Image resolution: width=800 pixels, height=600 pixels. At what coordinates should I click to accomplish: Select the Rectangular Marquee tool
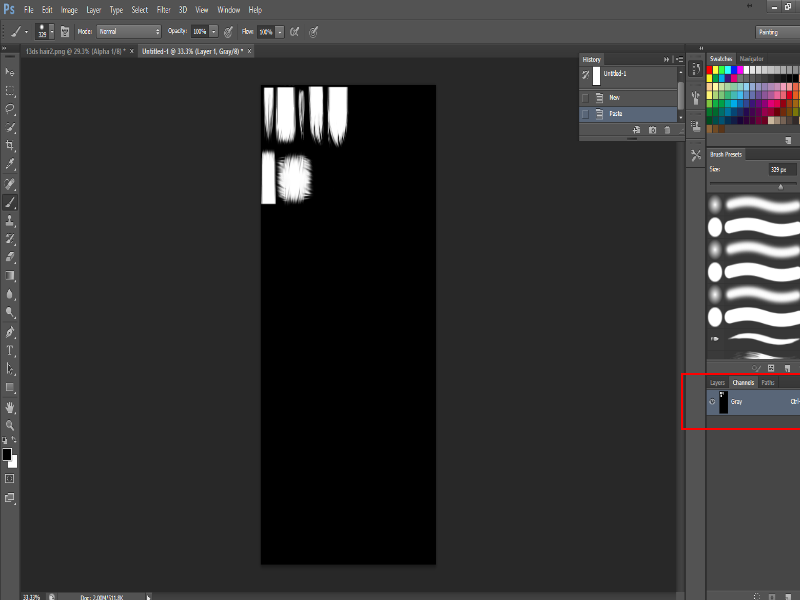click(10, 90)
